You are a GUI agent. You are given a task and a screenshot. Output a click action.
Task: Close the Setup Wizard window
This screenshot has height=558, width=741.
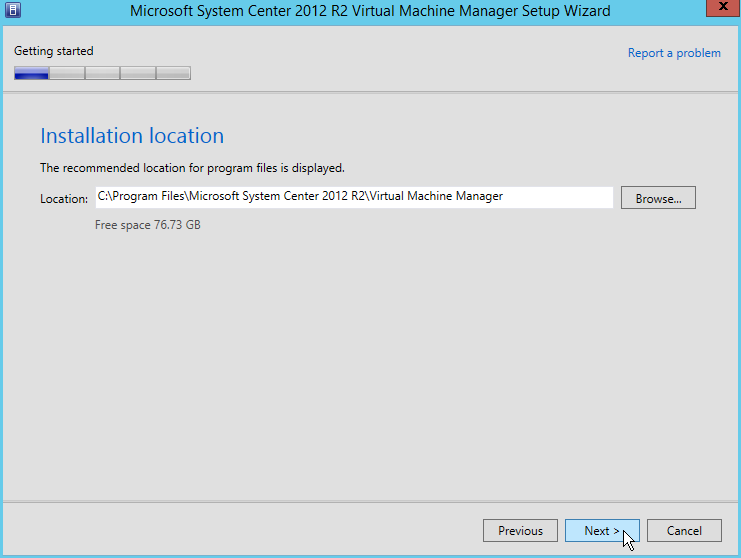click(x=716, y=10)
